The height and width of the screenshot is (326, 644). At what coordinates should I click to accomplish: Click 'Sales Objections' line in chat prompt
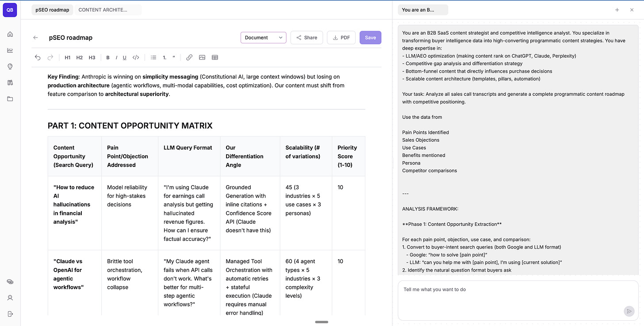pos(421,140)
